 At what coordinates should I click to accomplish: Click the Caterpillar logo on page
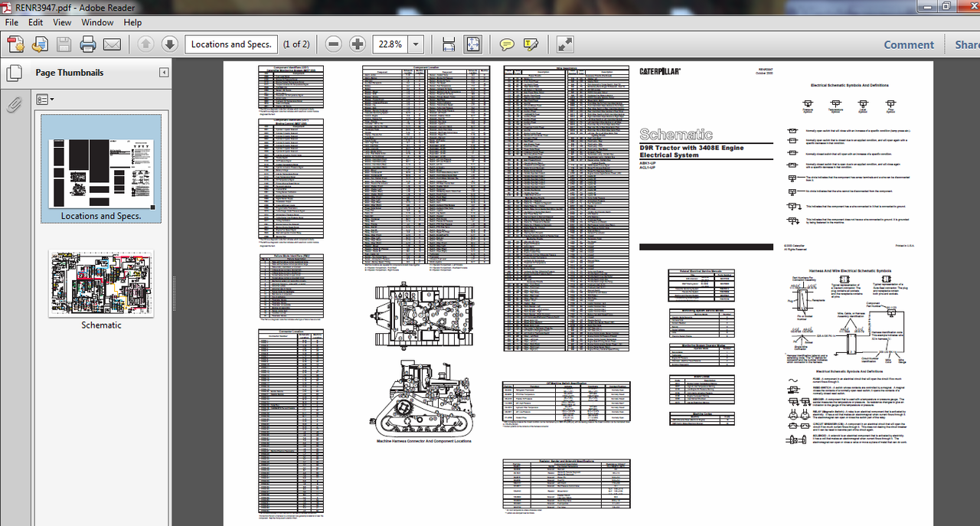pos(660,71)
